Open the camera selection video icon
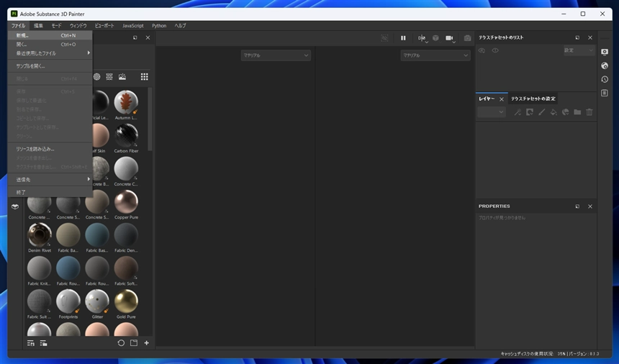 click(449, 38)
